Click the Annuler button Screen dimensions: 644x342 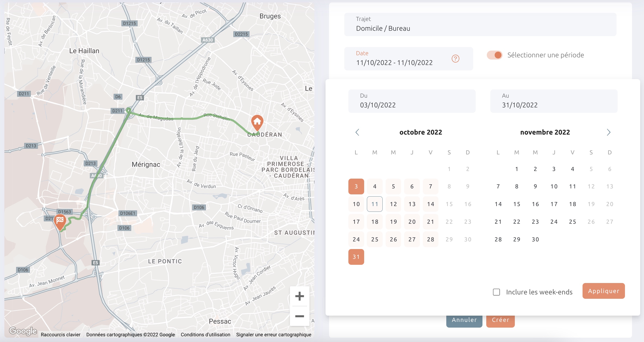(x=464, y=320)
